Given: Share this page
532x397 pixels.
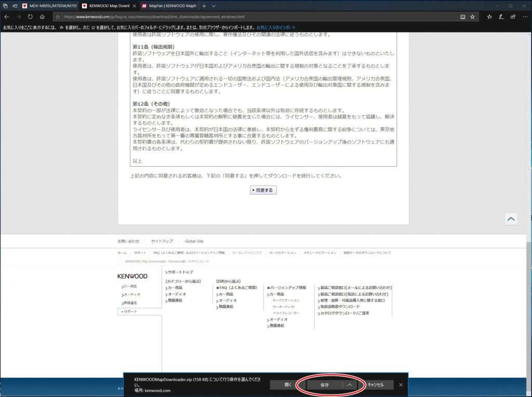Looking at the screenshot, I should (513, 17).
